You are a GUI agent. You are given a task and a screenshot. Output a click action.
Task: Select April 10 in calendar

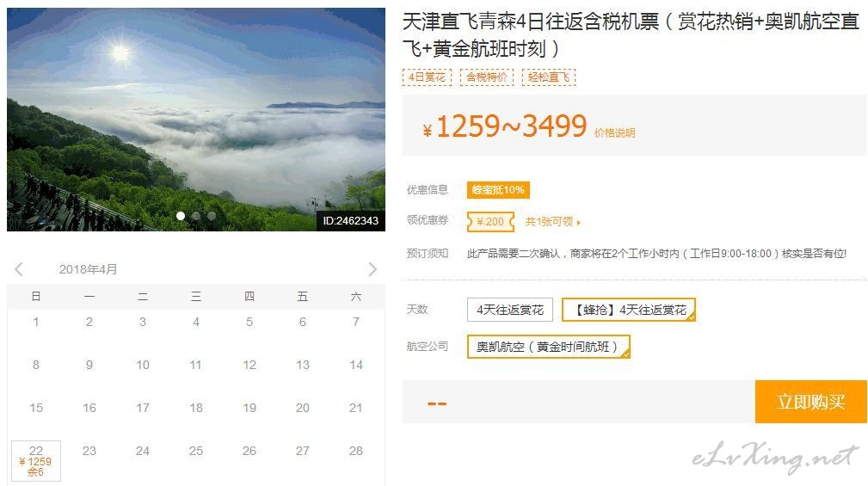142,366
